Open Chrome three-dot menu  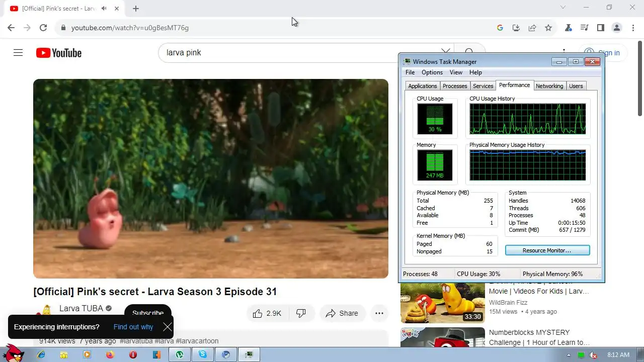(633, 28)
